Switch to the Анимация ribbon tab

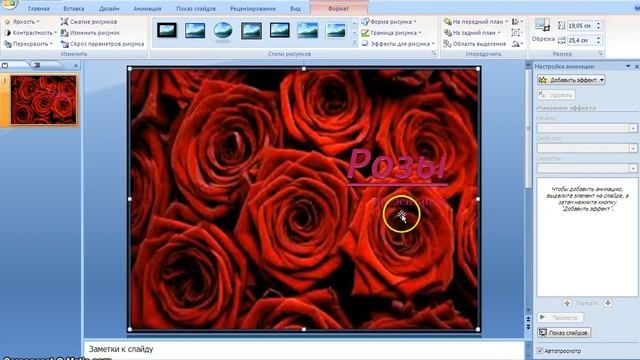click(x=147, y=9)
